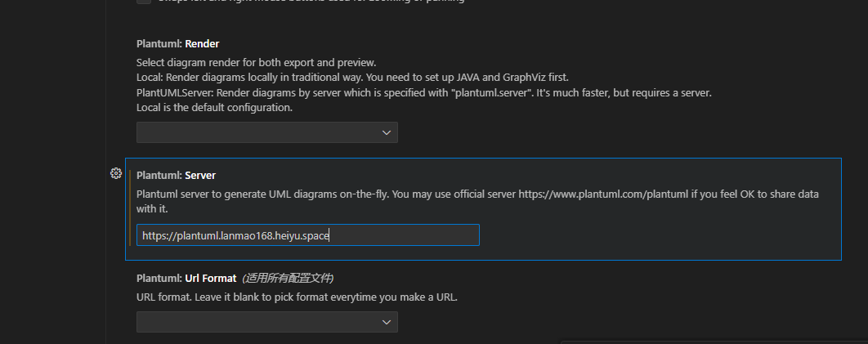Click the 'Plantuml: Render' setting title
868x344 pixels.
click(177, 43)
